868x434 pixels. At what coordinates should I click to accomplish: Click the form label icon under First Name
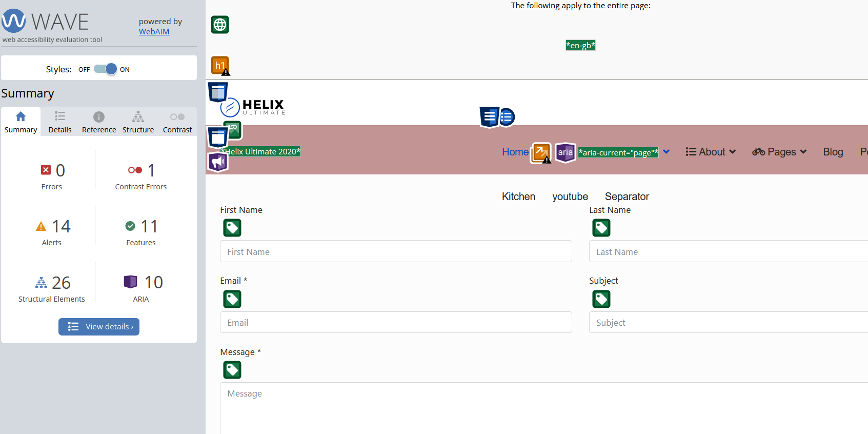232,228
